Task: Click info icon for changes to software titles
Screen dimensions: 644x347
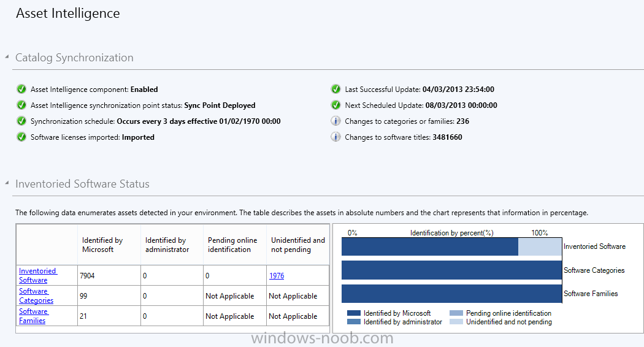Action: (x=335, y=137)
